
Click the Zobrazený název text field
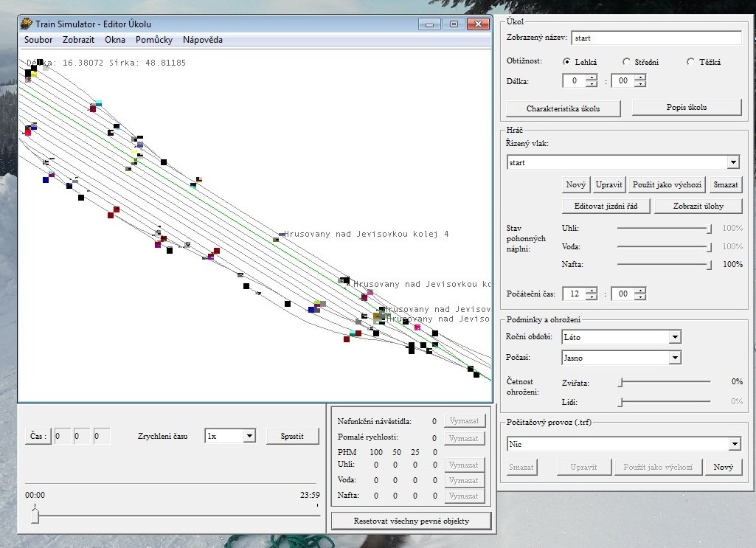pyautogui.click(x=656, y=38)
